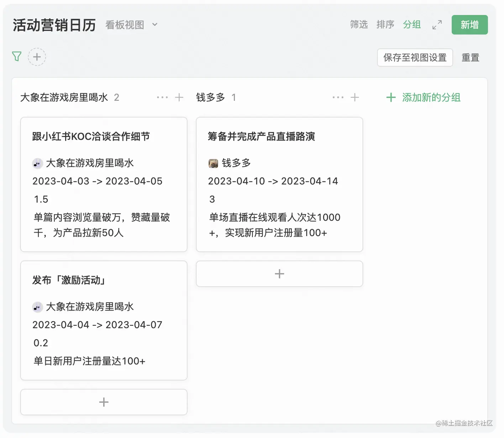Screen dimensions: 504x438
Task: Click the green 新增 button
Action: click(x=469, y=25)
